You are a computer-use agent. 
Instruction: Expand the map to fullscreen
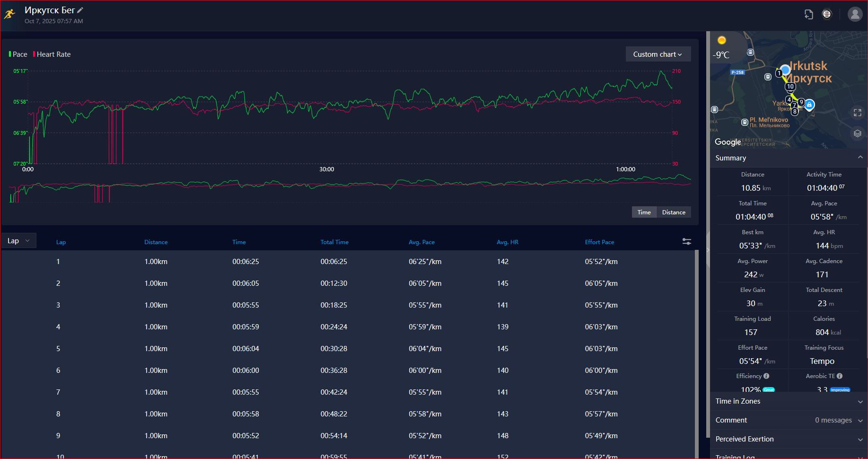pos(858,113)
